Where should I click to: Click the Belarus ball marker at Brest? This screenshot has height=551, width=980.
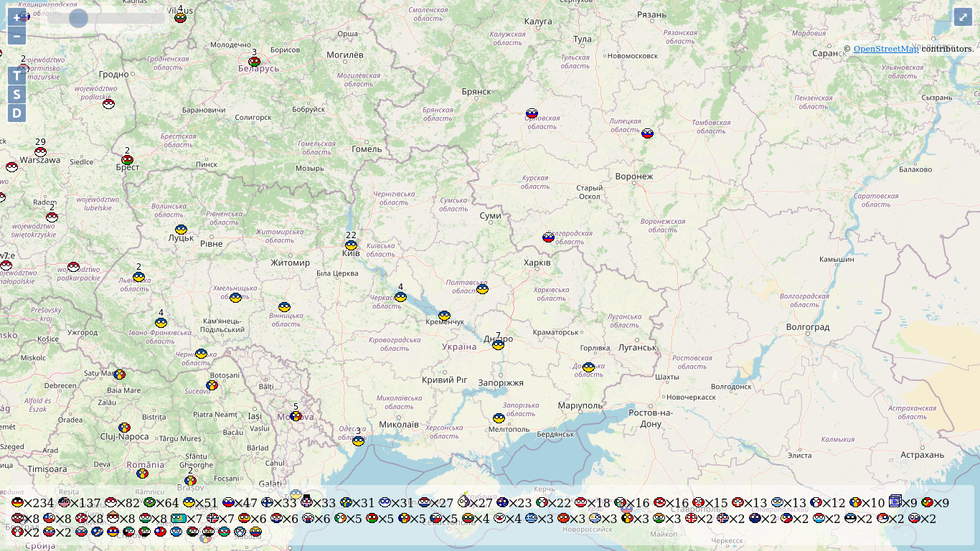[x=127, y=160]
